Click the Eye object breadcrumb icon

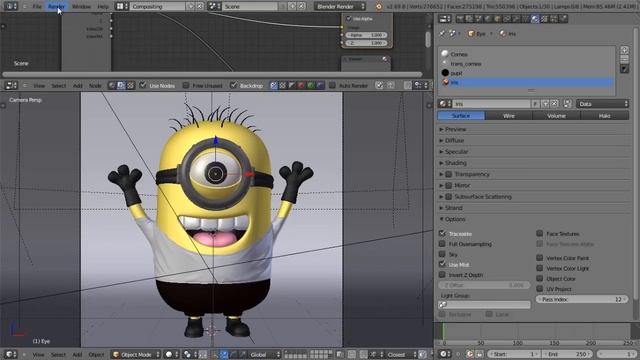pos(471,34)
